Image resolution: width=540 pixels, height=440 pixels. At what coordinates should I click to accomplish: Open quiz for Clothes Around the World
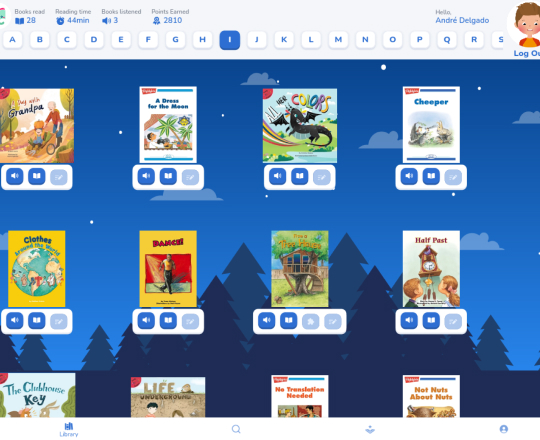[x=59, y=322]
